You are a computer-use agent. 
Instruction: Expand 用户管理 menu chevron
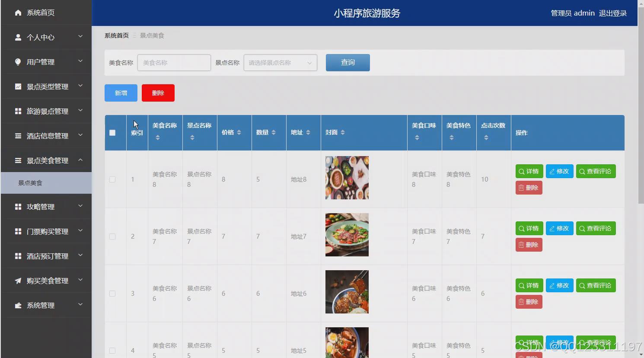click(80, 61)
